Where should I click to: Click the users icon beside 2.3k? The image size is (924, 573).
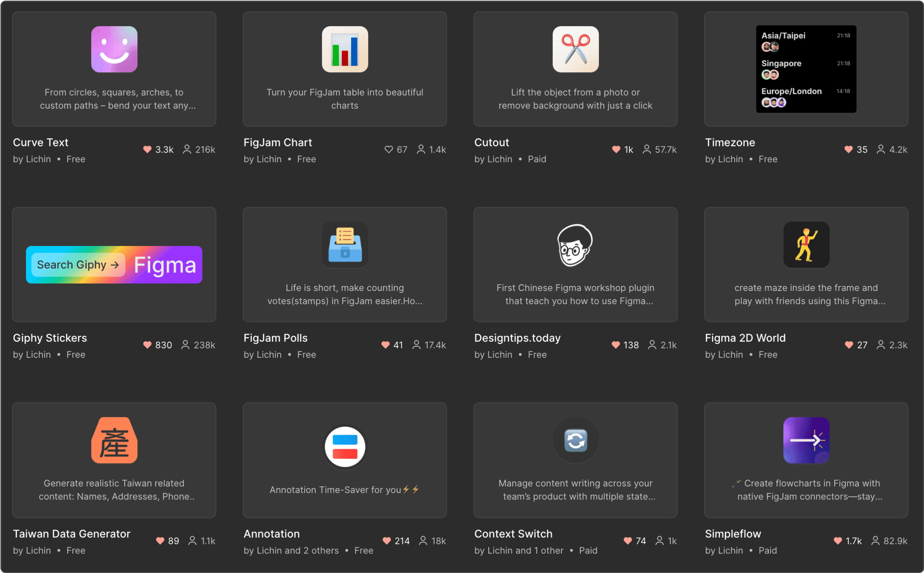coord(880,345)
